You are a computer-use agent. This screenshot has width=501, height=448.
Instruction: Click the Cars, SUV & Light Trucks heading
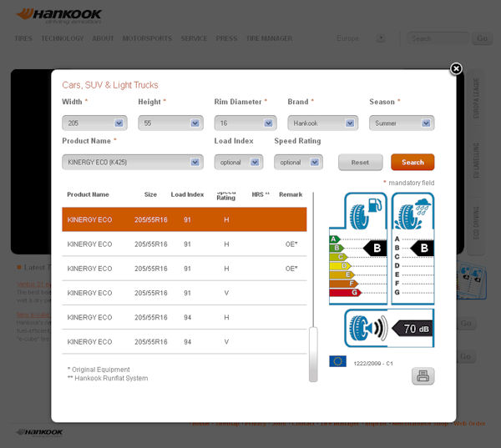110,85
